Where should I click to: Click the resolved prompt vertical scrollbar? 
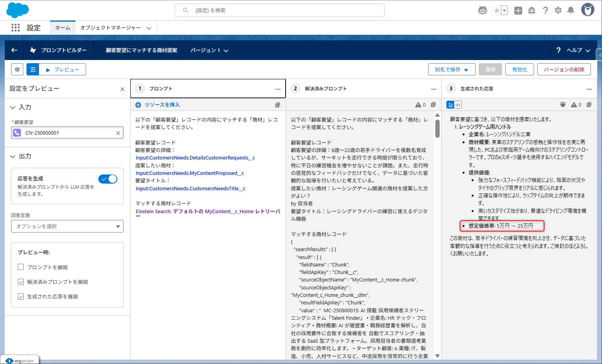point(437,128)
